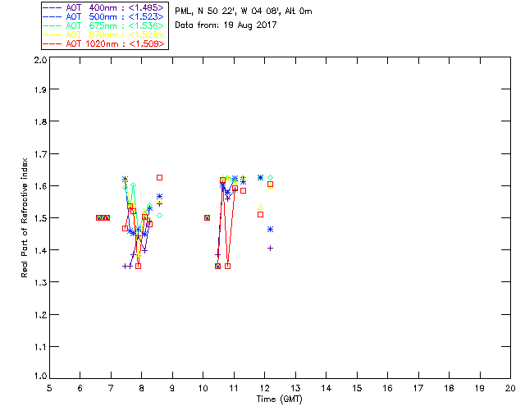Click the 'Time (GMT)' axis label
Image resolution: width=525 pixels, height=420 pixels.
point(279,399)
